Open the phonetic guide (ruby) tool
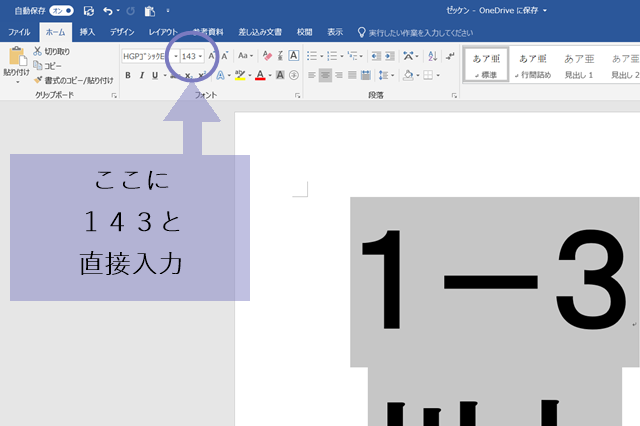This screenshot has height=426, width=640. pyautogui.click(x=280, y=55)
